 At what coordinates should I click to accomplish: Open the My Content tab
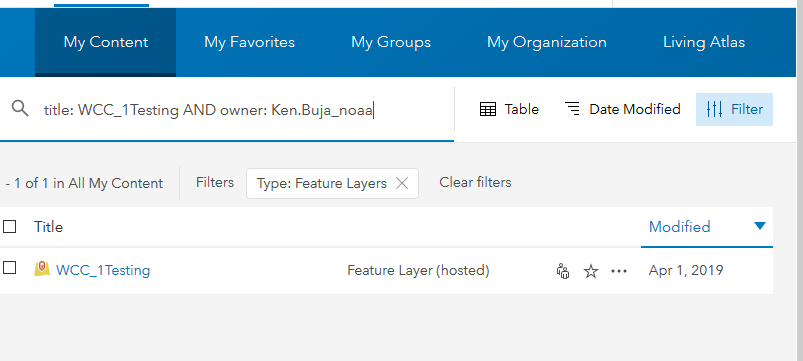tap(105, 42)
